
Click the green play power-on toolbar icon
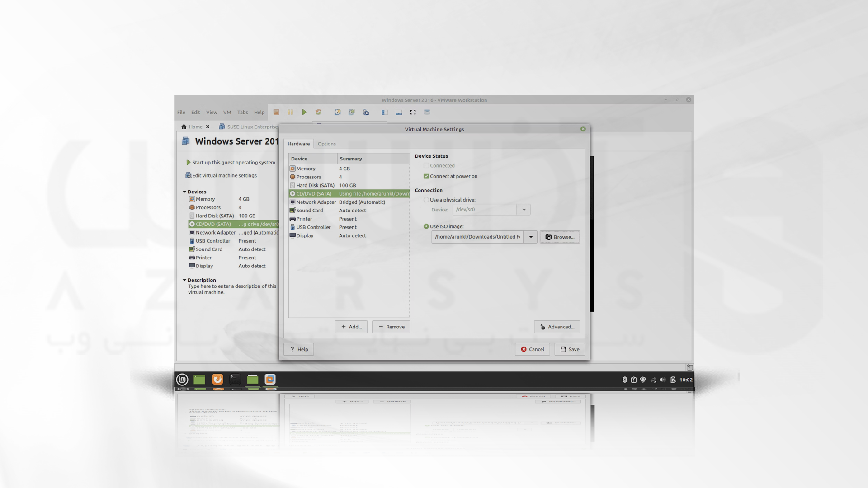(x=304, y=112)
